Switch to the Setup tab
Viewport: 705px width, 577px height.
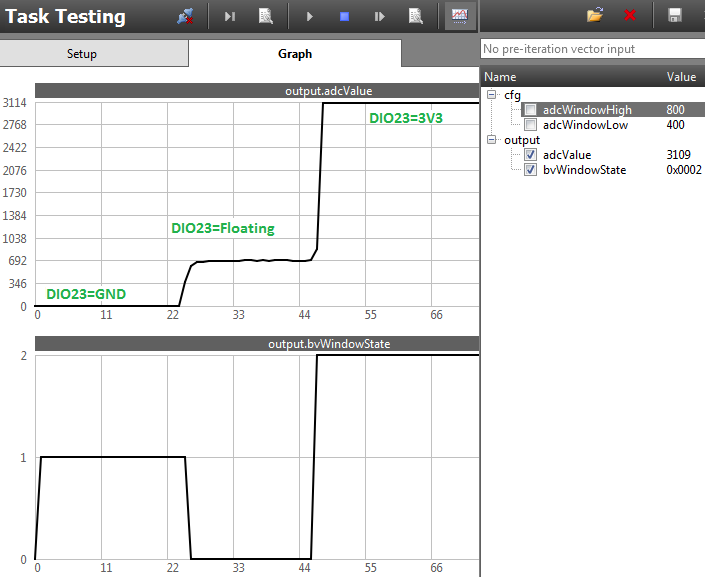tap(82, 54)
